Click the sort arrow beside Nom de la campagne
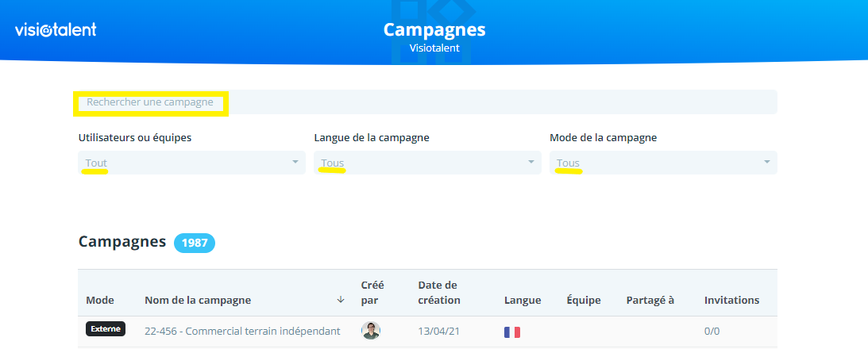Screen dimensions: 868x349 341,300
